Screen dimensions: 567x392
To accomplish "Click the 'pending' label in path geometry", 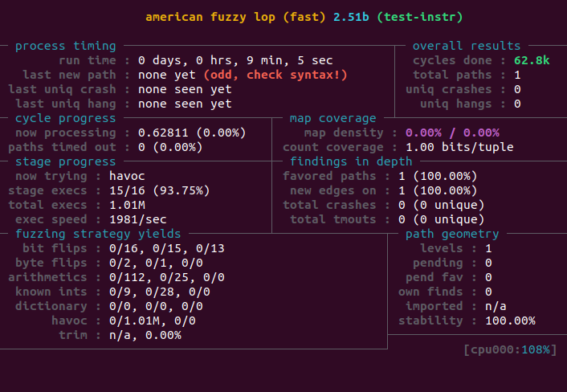I will click(x=438, y=263).
